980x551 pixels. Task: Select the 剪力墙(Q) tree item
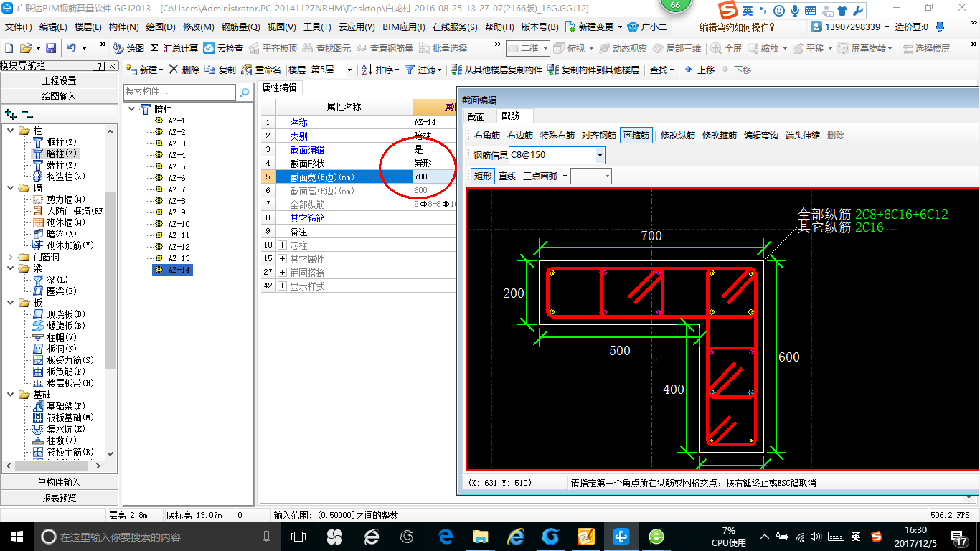66,199
